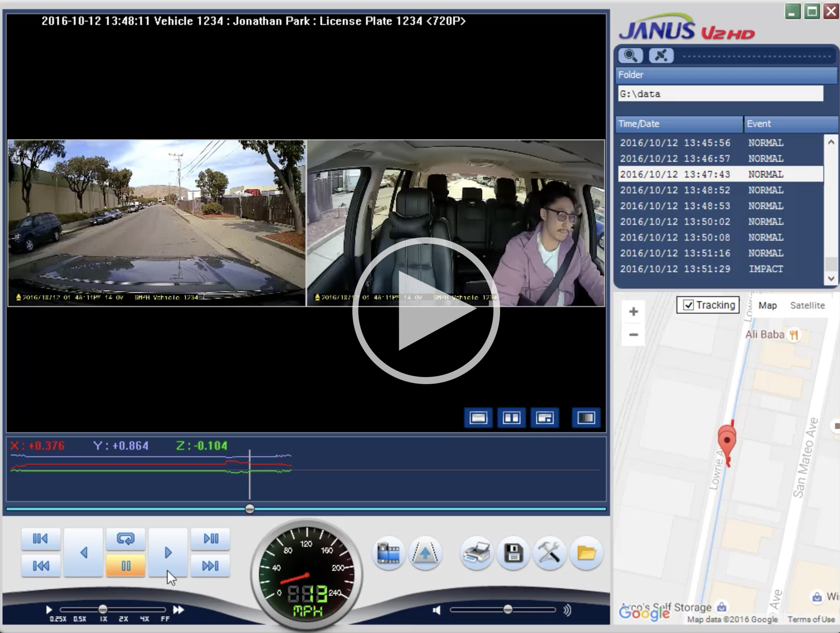The width and height of the screenshot is (840, 633).
Task: Click the file list scroll down arrow
Action: pos(831,278)
